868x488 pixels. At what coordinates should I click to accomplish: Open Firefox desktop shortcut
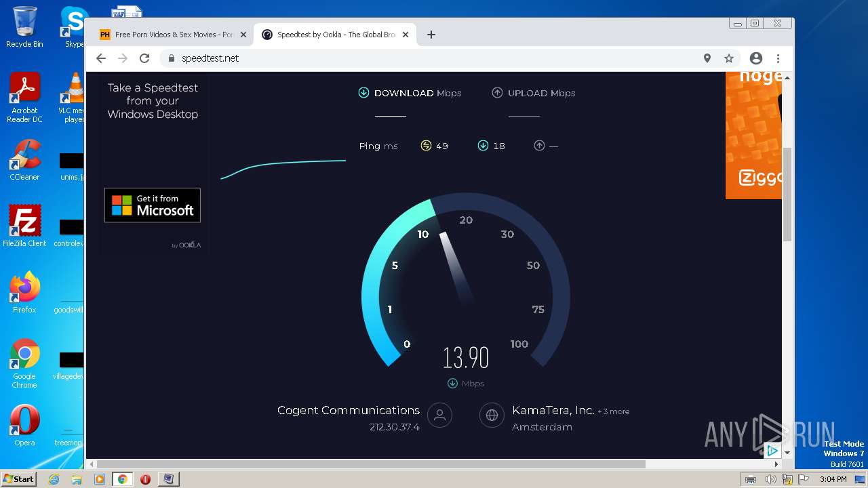24,293
